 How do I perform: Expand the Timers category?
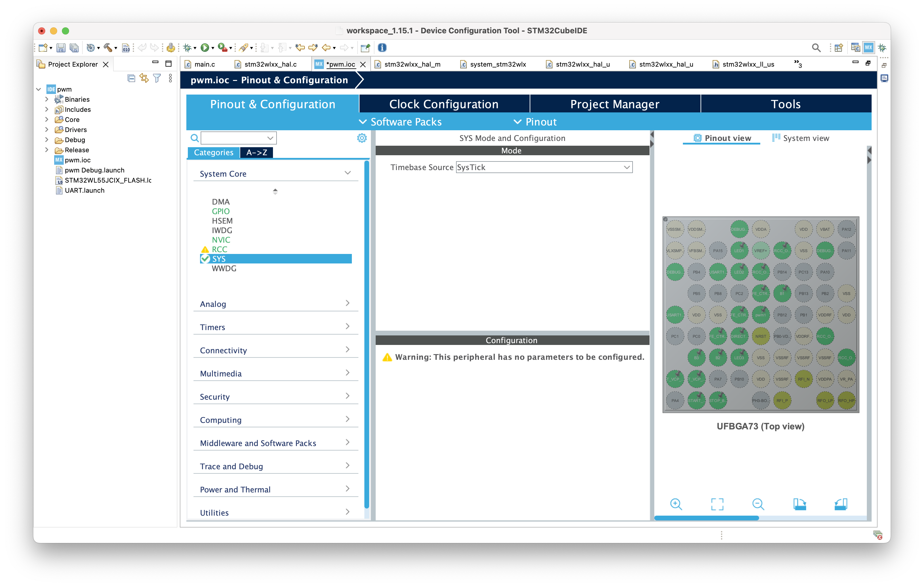pyautogui.click(x=276, y=327)
